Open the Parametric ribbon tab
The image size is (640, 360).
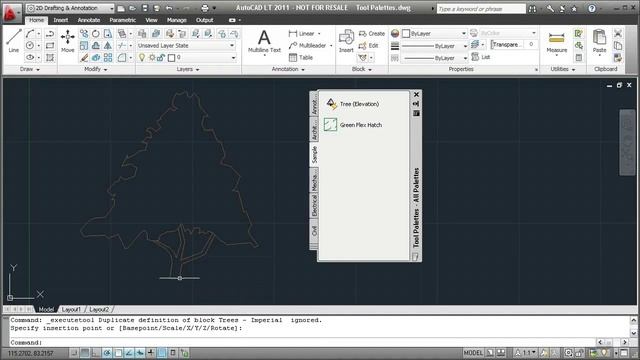coord(122,20)
